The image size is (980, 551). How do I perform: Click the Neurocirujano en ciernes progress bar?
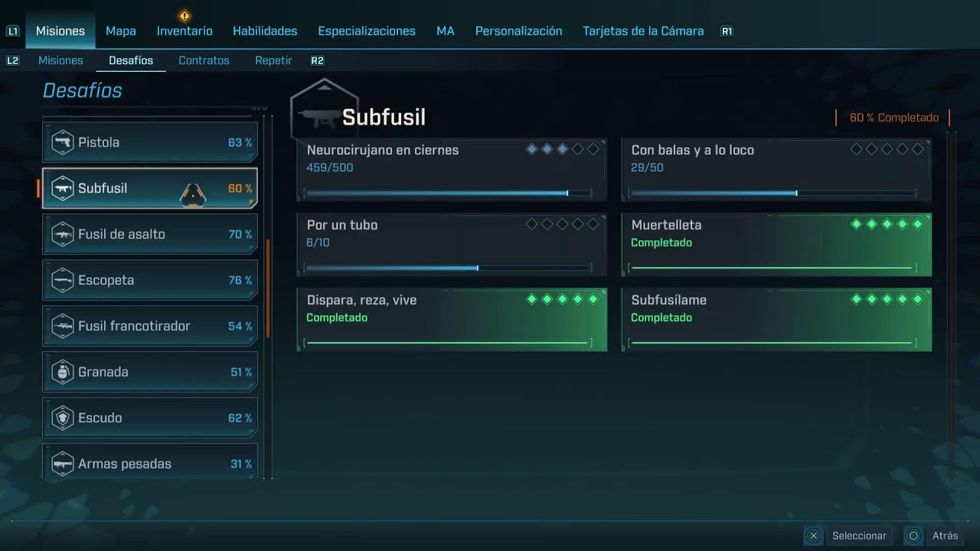click(448, 193)
